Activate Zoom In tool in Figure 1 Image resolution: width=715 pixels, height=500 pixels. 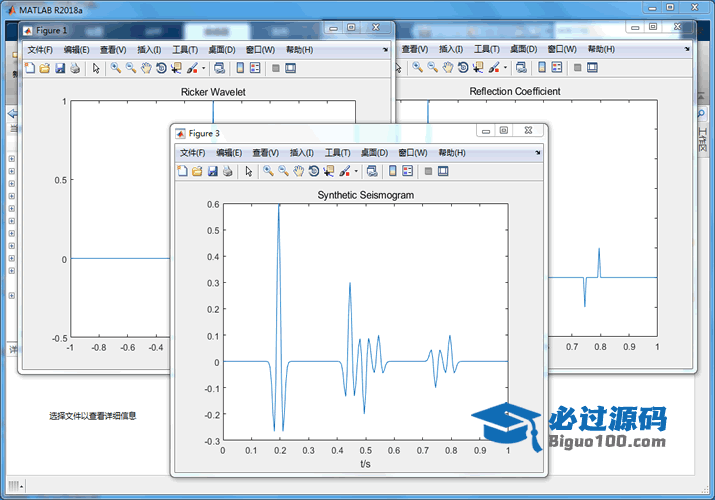(x=116, y=68)
